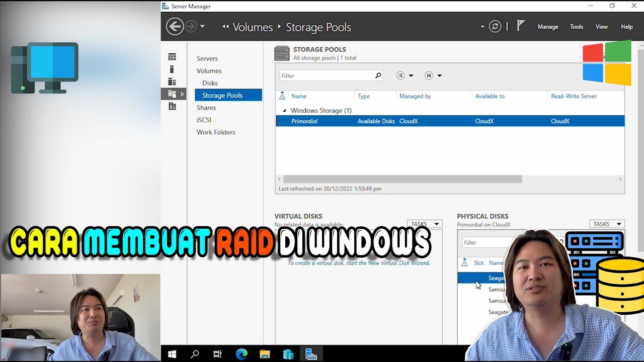Viewport: 644px width, 362px height.
Task: Sort physical disks by Slot
Action: (478, 263)
